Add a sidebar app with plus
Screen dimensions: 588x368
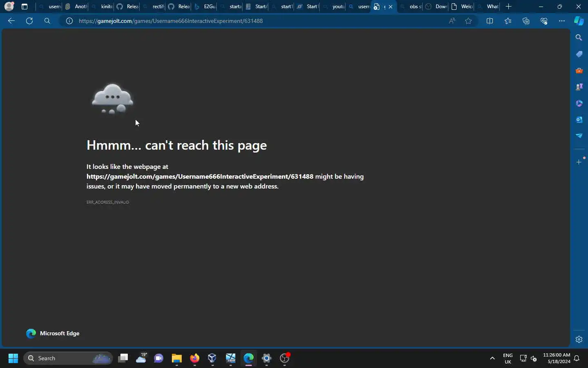tap(579, 162)
